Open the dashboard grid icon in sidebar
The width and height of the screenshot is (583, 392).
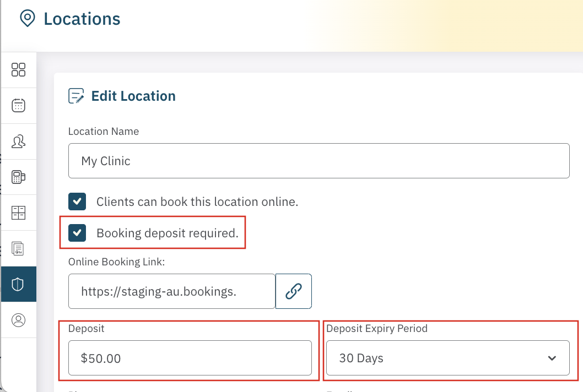click(x=19, y=70)
